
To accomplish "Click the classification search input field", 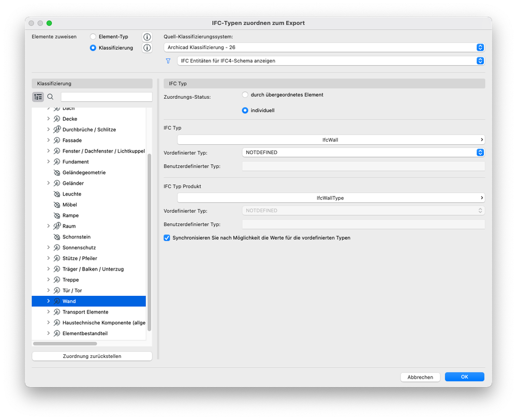I will 107,97.
